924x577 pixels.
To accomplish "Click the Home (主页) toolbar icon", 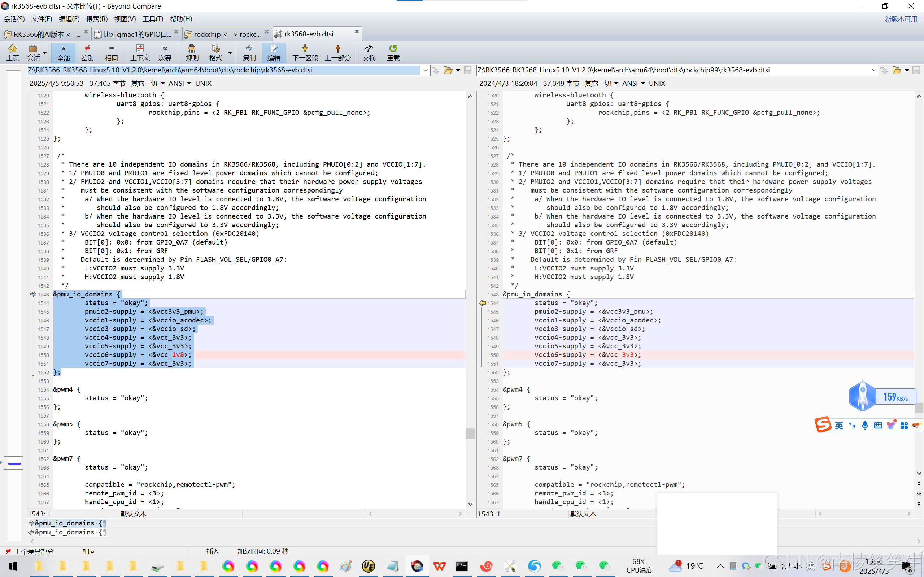I will pyautogui.click(x=12, y=53).
